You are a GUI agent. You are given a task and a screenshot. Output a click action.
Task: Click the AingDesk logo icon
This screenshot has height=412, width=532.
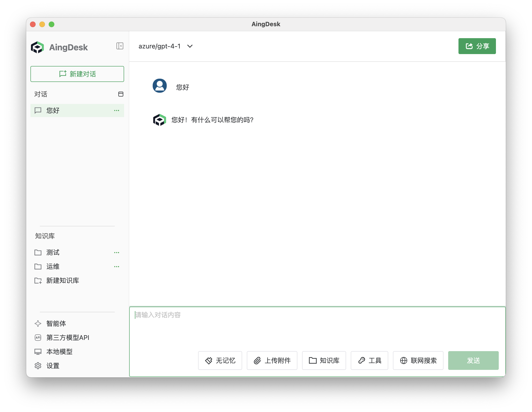click(x=38, y=47)
